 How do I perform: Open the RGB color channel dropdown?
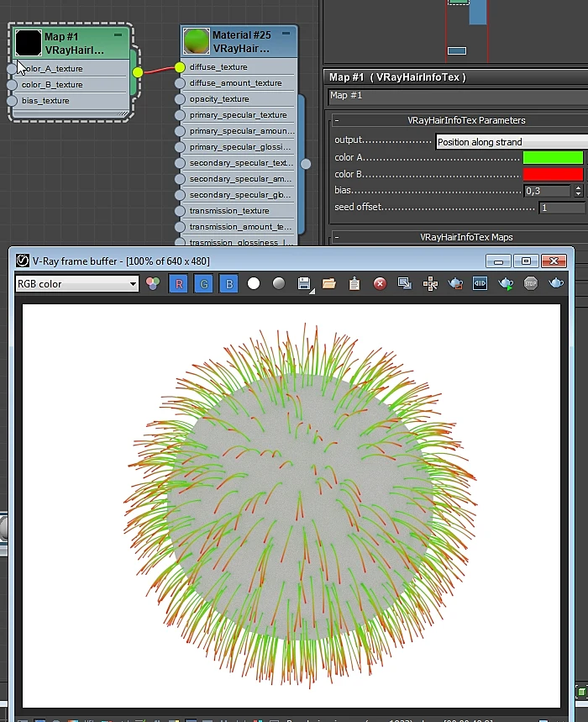(76, 283)
